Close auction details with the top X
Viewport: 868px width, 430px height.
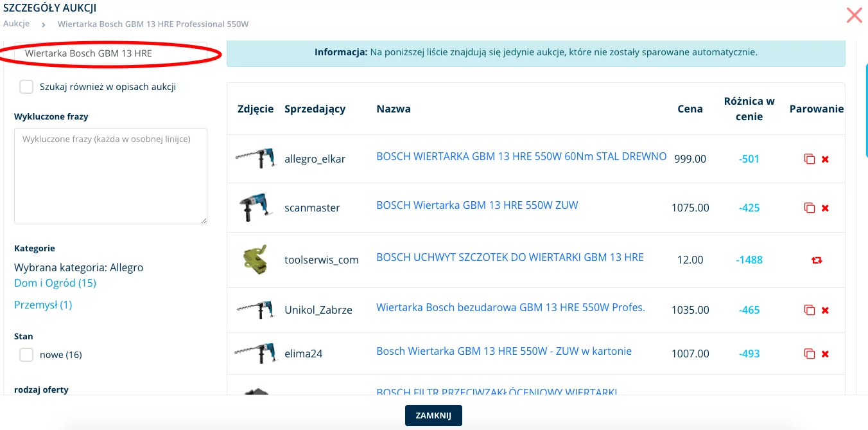coord(855,15)
